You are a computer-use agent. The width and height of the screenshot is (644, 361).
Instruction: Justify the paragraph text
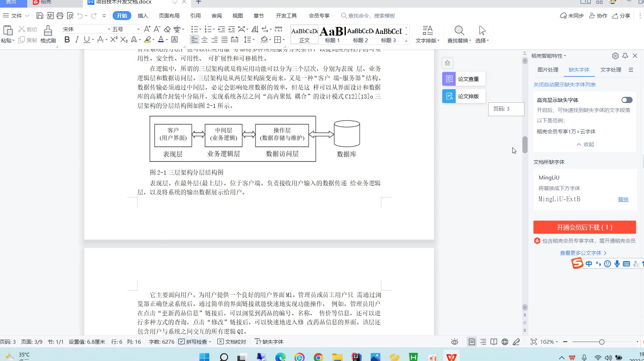pyautogui.click(x=225, y=40)
